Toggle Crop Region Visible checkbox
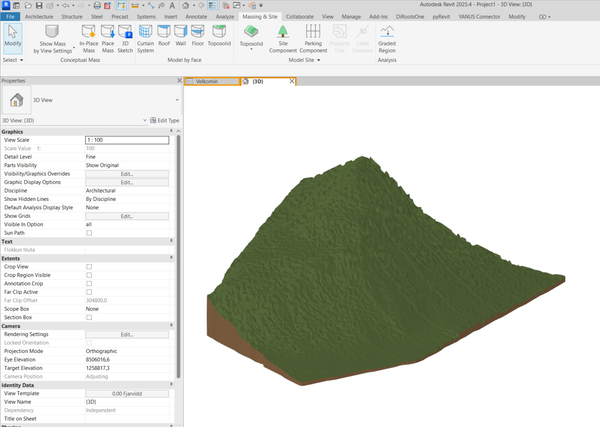The height and width of the screenshot is (427, 600). (x=89, y=275)
